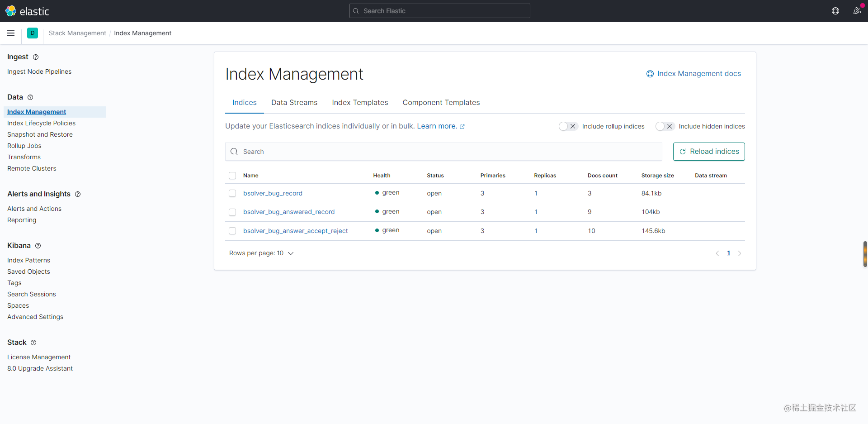Open the Index Management docs link
The image size is (868, 424).
699,74
